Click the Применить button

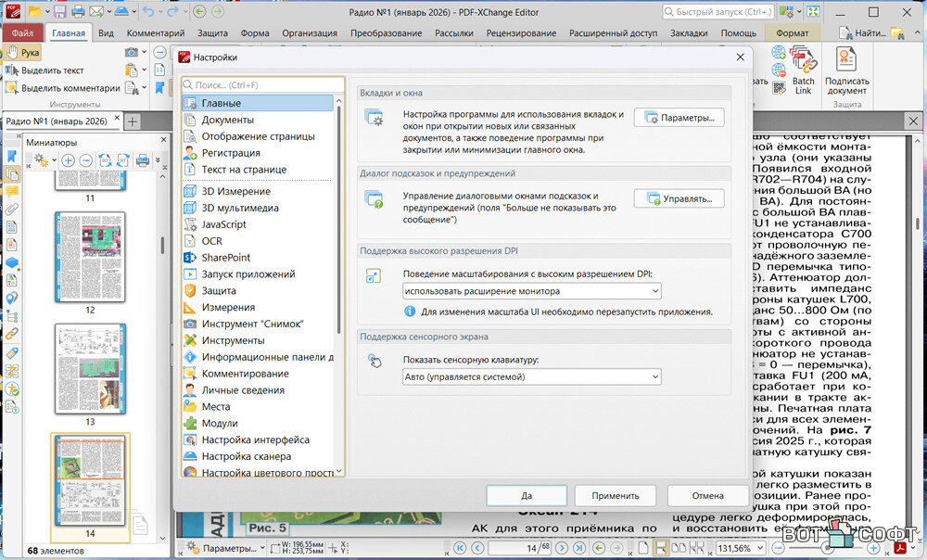click(x=615, y=495)
